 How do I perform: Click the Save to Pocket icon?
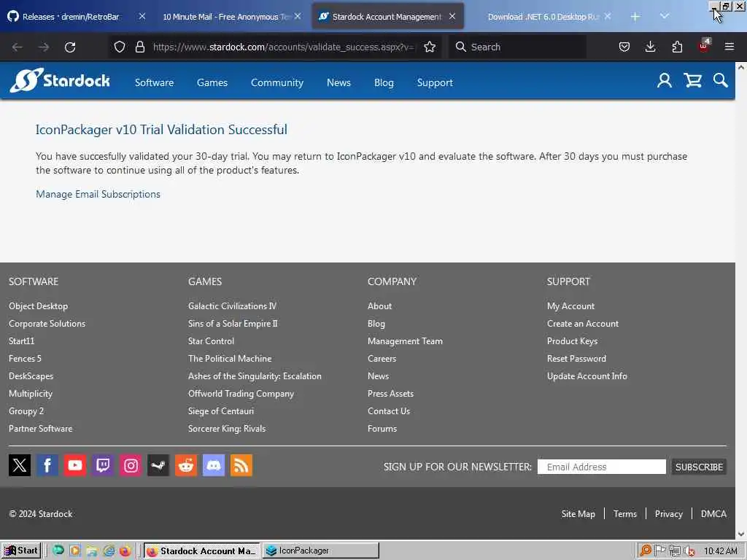point(624,47)
